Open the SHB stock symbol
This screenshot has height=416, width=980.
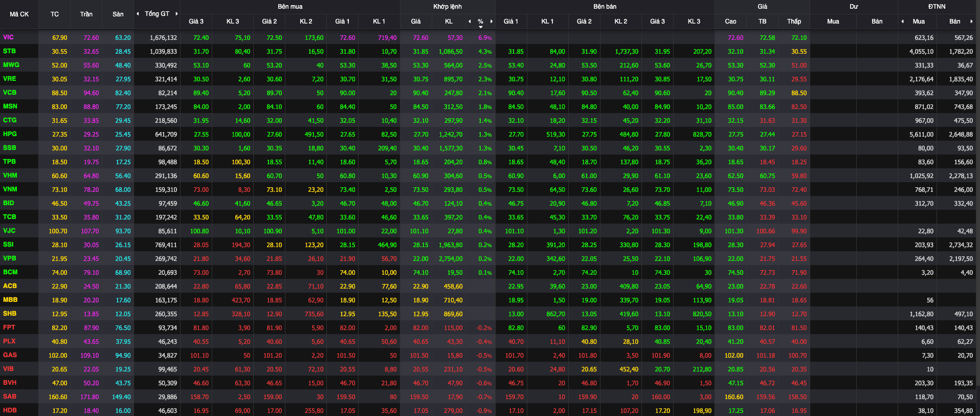[9, 314]
